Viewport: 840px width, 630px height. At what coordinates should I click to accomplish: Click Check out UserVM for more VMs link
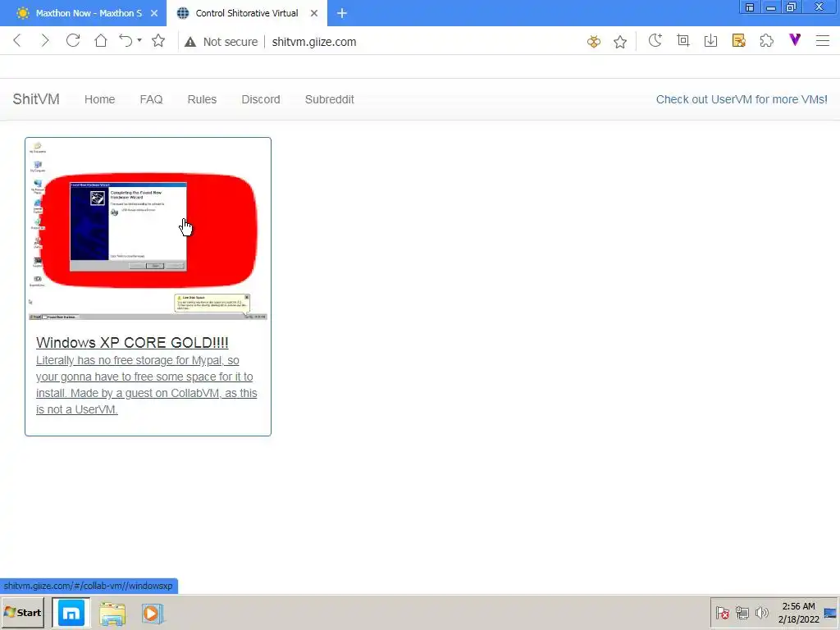742,99
